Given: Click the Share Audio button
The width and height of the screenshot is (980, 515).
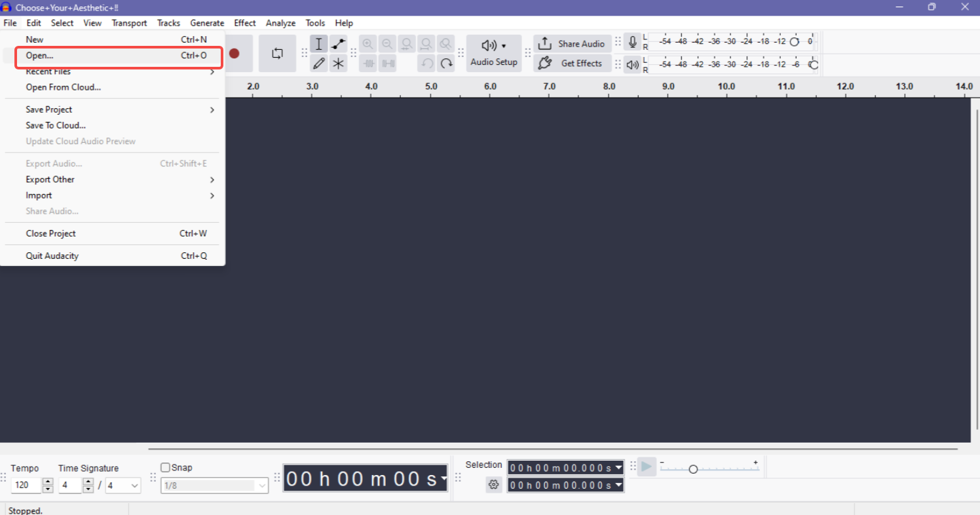Looking at the screenshot, I should (573, 43).
